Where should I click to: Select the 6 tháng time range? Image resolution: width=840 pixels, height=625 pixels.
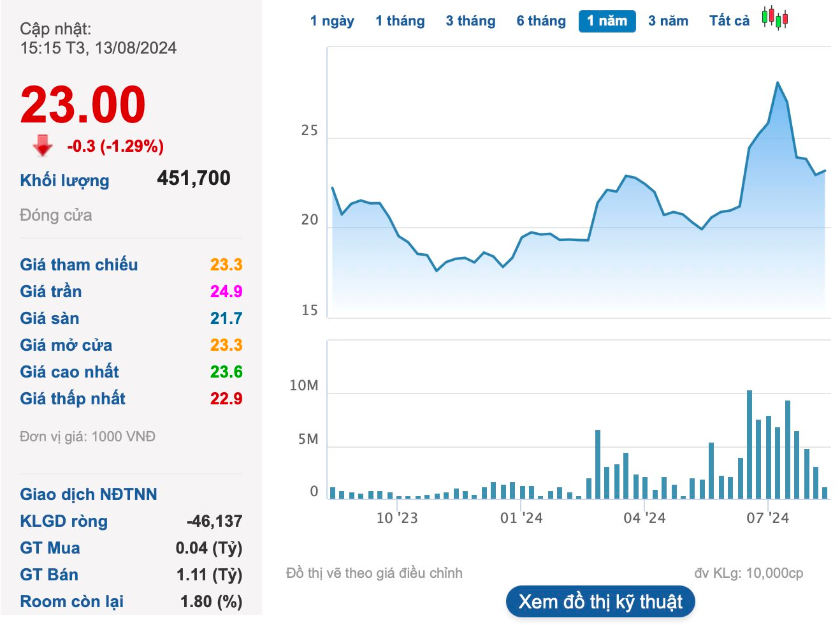click(541, 21)
